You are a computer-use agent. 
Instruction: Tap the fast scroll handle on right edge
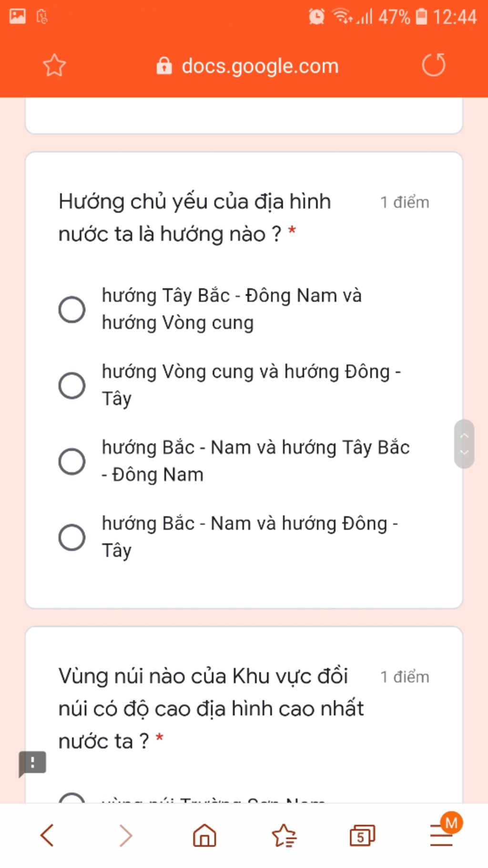coord(464,444)
